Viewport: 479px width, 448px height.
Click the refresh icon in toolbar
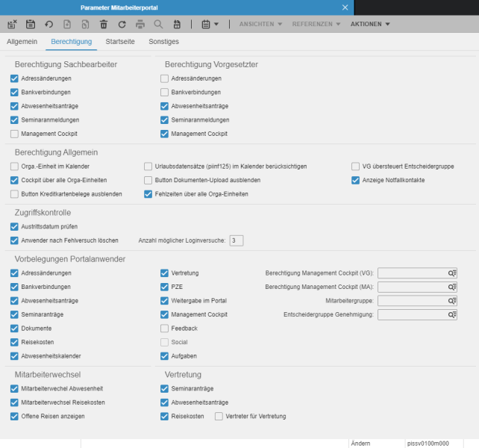pos(122,24)
